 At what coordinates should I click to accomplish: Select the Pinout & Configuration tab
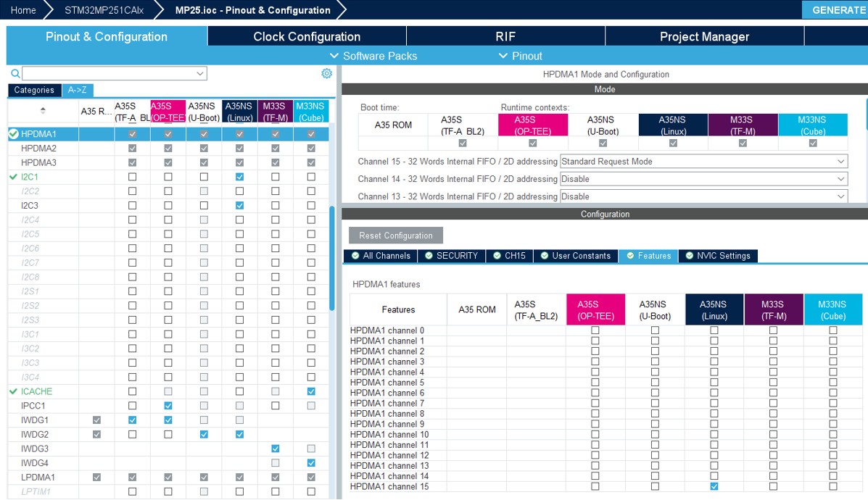point(107,36)
